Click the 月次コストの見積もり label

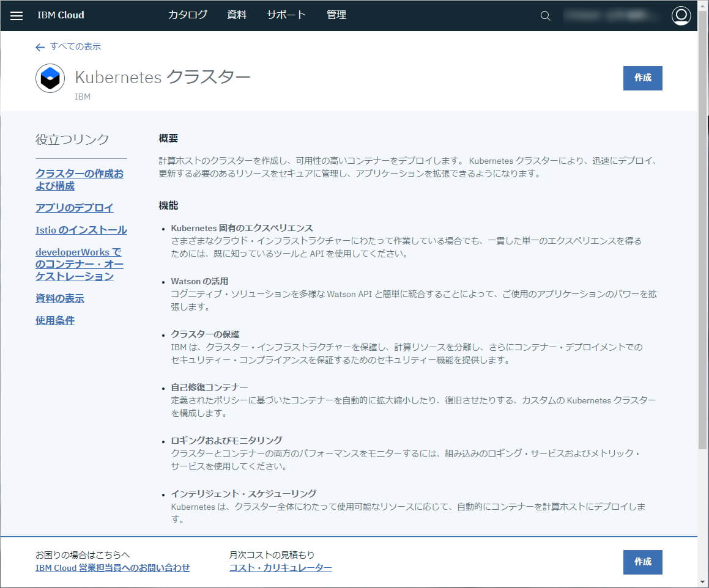pos(272,554)
